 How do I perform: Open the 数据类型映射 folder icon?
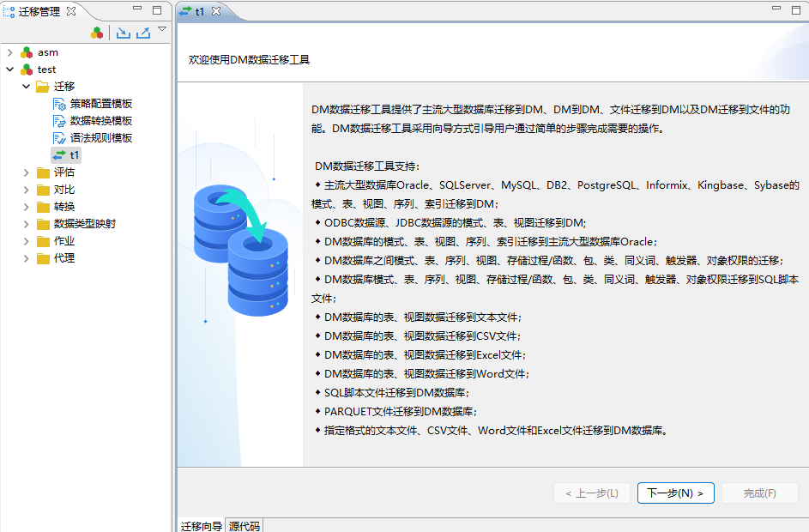[42, 222]
